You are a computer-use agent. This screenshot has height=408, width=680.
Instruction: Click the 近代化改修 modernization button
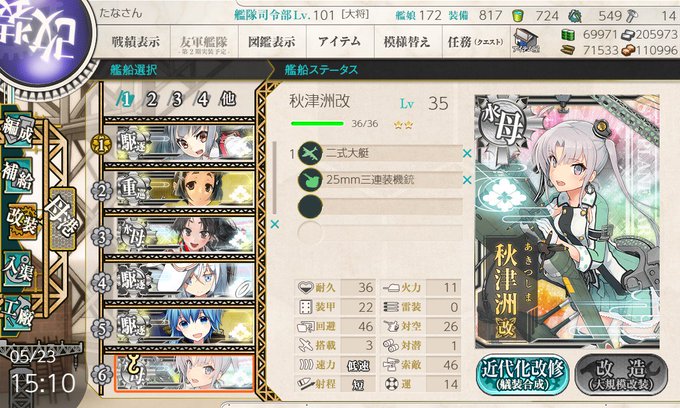(523, 375)
